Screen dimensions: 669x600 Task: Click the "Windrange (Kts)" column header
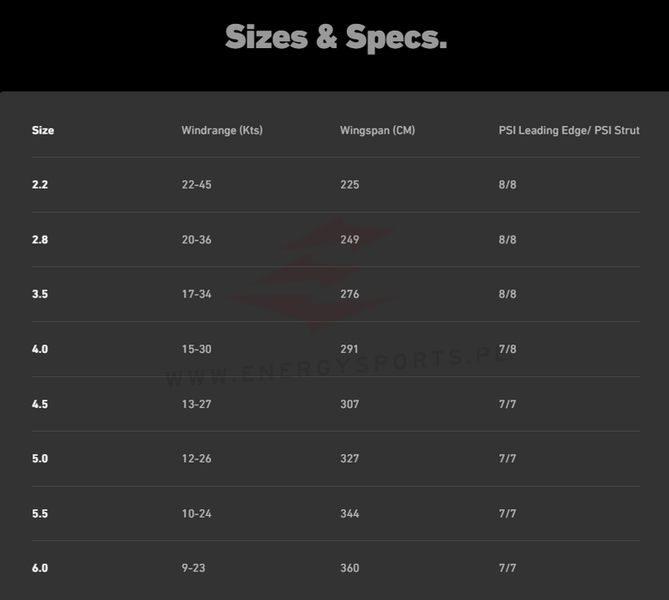222,130
